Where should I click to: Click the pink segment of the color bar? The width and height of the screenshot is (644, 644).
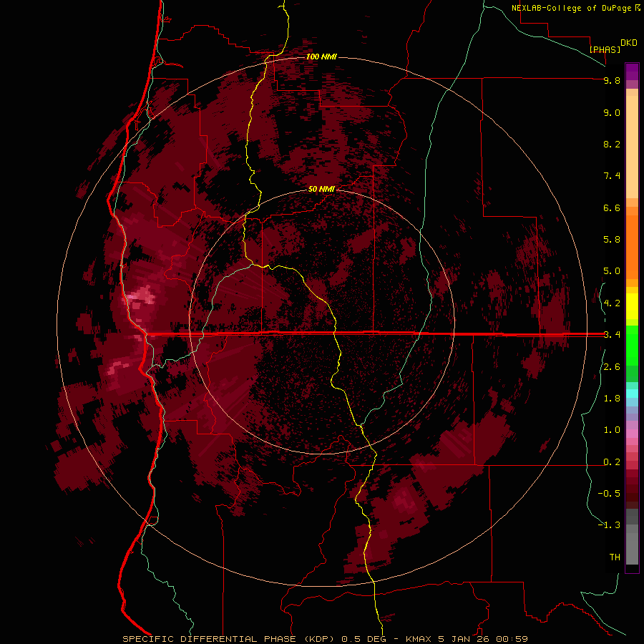pos(632,434)
